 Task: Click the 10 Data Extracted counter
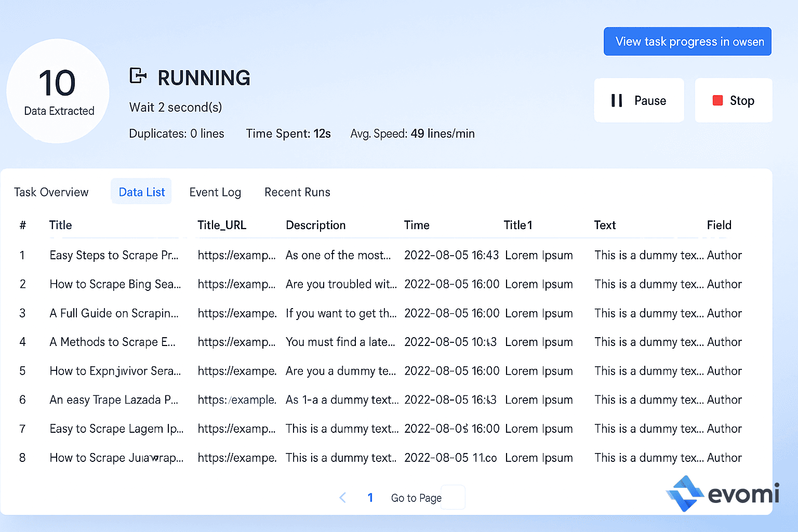58,91
